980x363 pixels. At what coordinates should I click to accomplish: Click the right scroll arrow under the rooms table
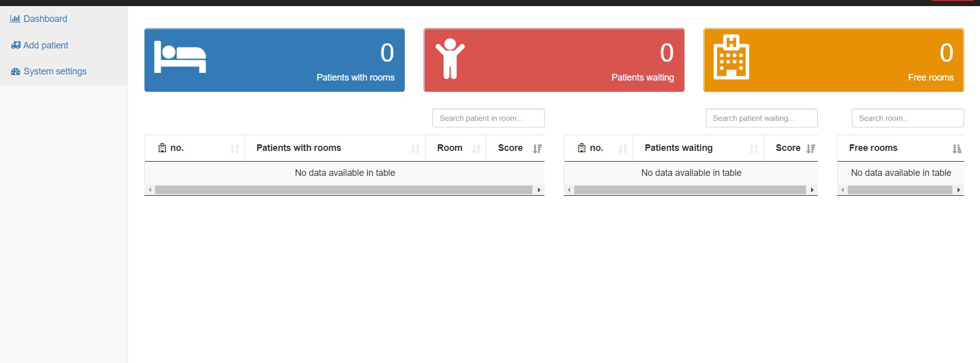coord(539,189)
